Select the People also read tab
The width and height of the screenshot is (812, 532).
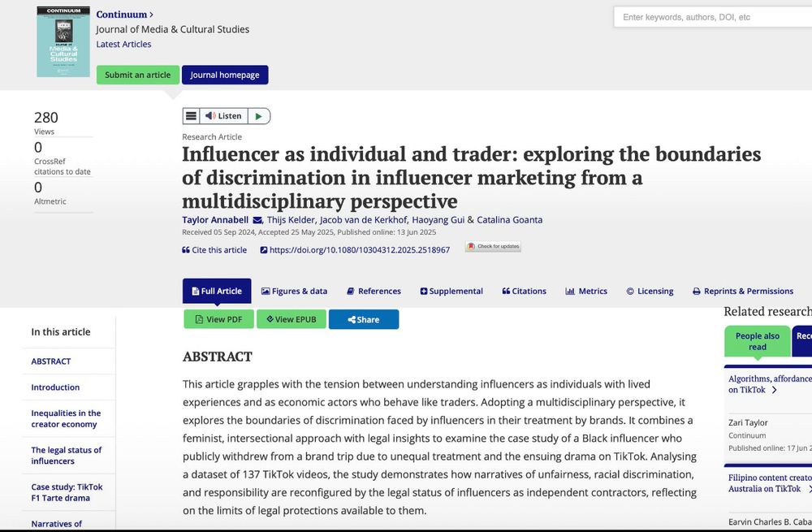757,341
